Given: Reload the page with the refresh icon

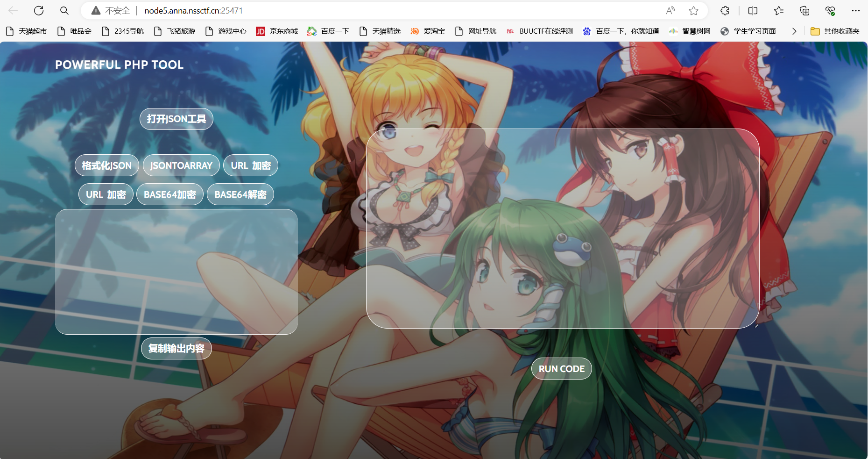Looking at the screenshot, I should click(39, 10).
